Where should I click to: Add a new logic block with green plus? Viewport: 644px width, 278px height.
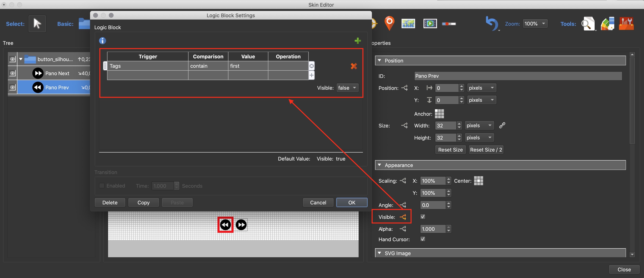point(358,41)
